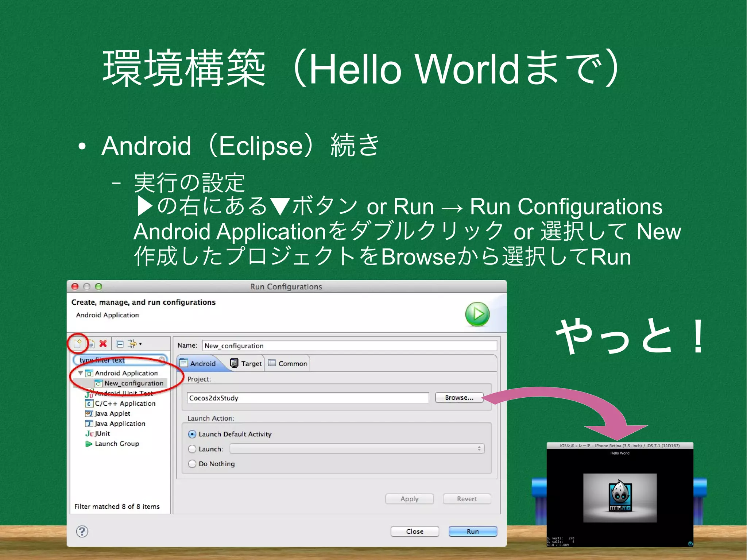The image size is (747, 560).
Task: Click the Browse... button
Action: [459, 397]
